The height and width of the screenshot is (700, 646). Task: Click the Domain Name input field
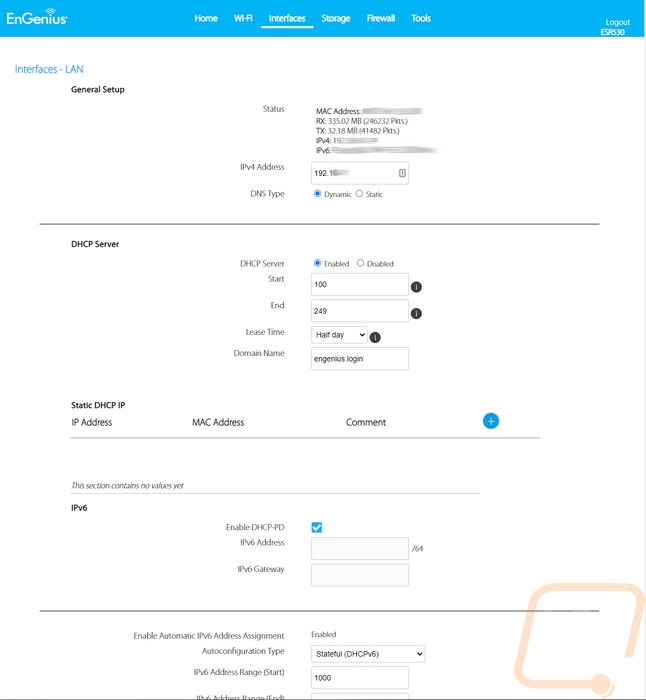coord(360,358)
